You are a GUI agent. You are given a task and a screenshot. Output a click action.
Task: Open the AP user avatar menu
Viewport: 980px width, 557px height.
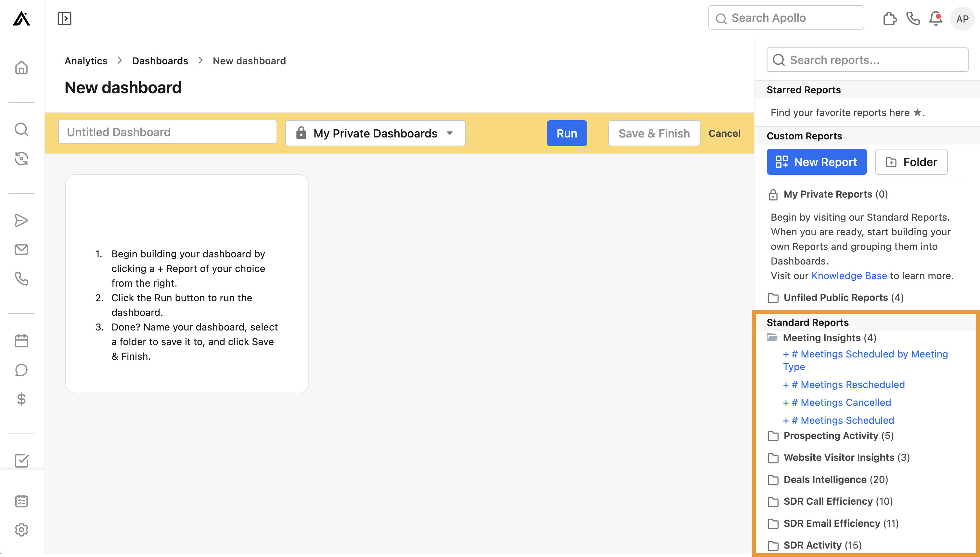[962, 19]
